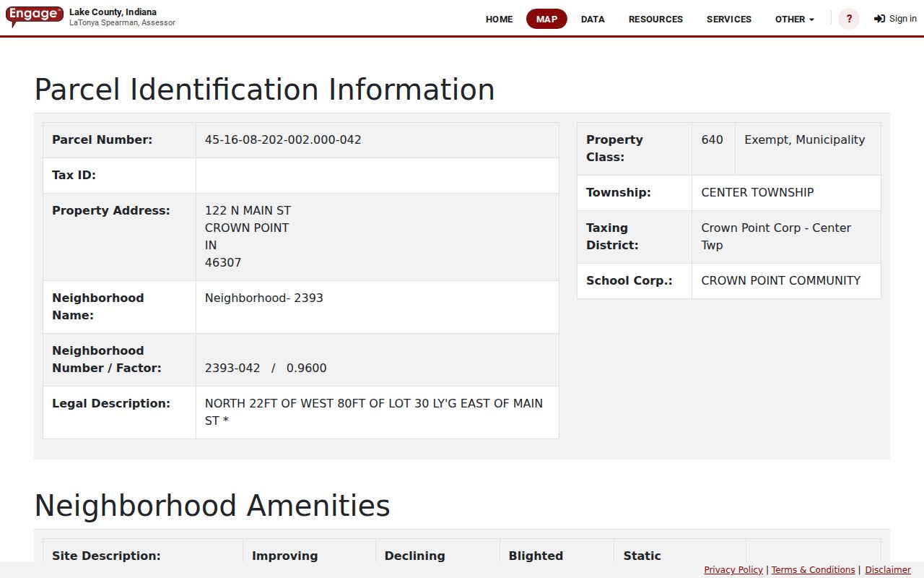924x578 pixels.
Task: Click the Taxing District label
Action: coord(612,237)
